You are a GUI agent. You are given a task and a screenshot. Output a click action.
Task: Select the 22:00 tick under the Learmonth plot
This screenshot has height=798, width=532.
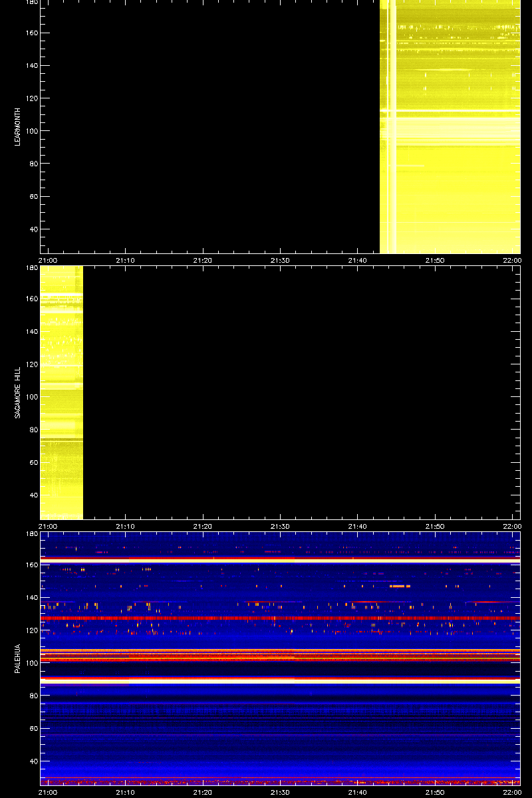pyautogui.click(x=512, y=260)
